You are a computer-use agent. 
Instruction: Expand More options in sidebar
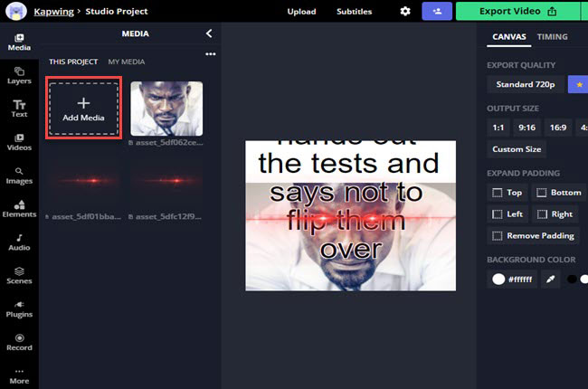(19, 375)
